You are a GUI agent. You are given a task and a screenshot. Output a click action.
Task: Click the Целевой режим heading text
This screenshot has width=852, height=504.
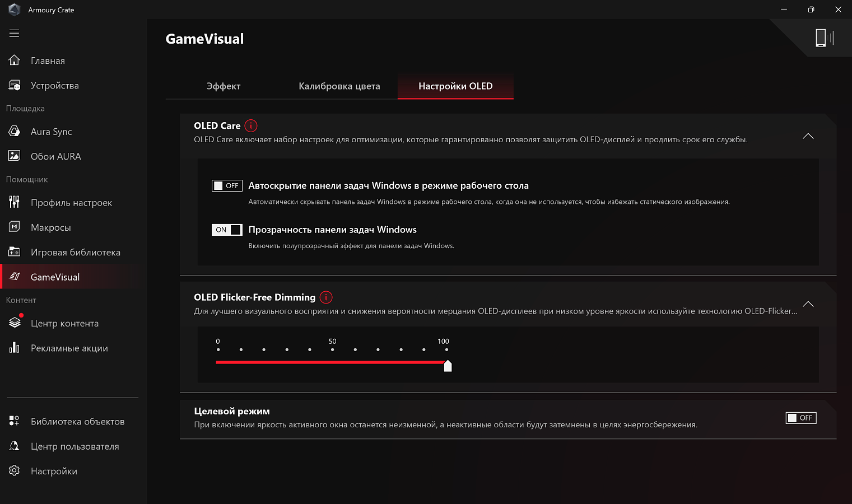[232, 411]
